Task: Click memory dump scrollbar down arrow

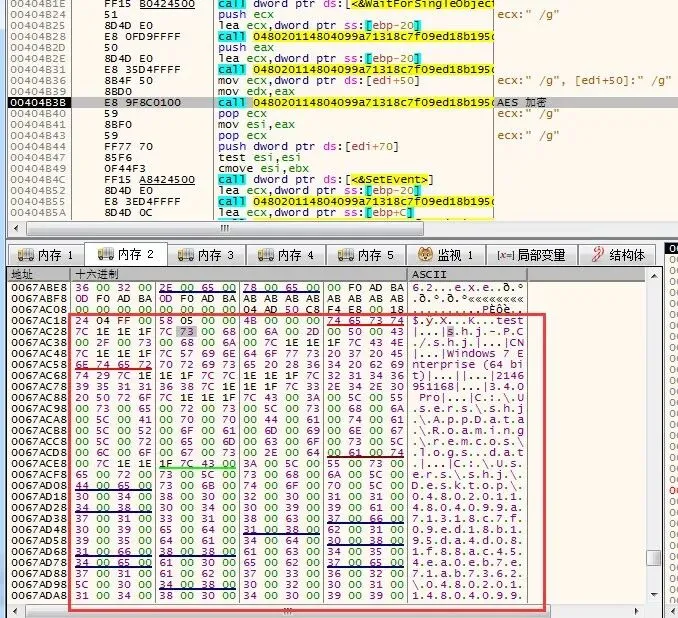Action: 654,595
